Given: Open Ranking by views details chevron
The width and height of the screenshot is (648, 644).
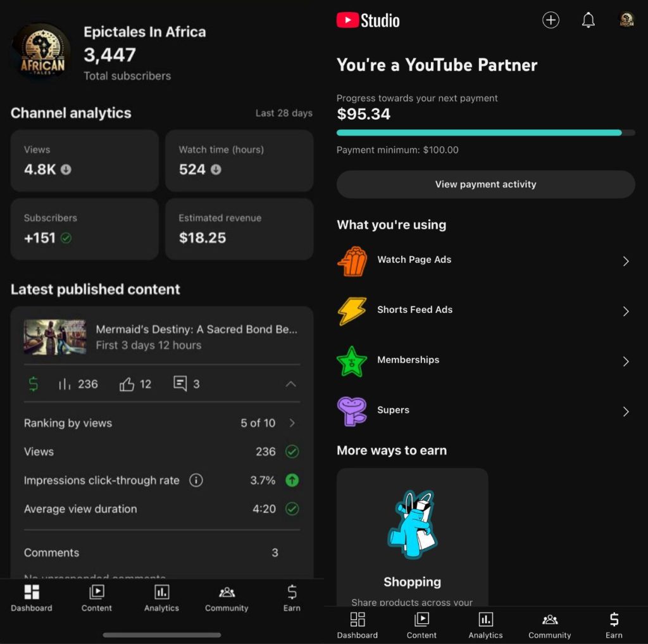Looking at the screenshot, I should (292, 423).
